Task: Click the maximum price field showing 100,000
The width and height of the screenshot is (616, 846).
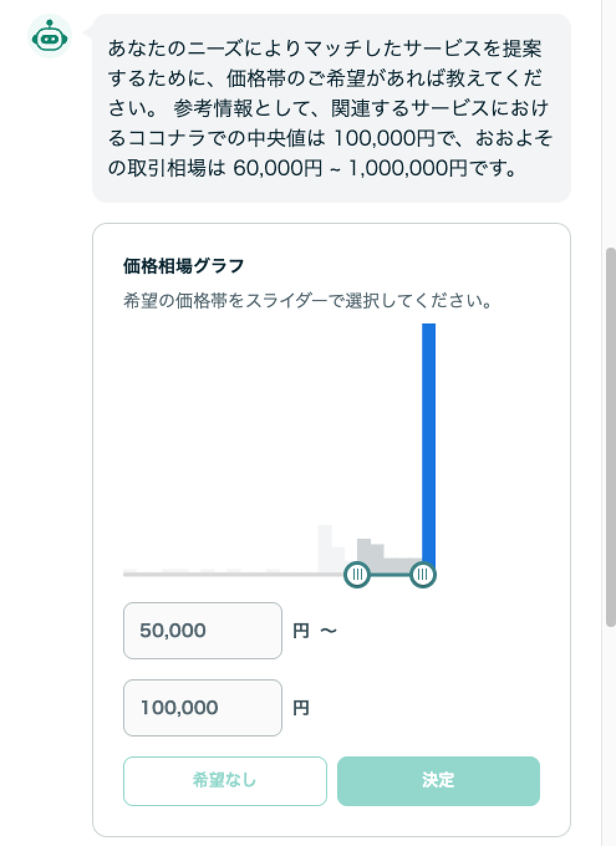Action: coord(203,708)
